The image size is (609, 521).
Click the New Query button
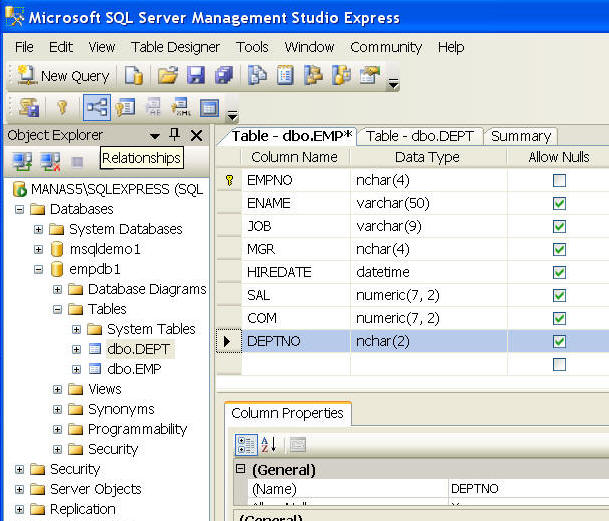coord(64,76)
